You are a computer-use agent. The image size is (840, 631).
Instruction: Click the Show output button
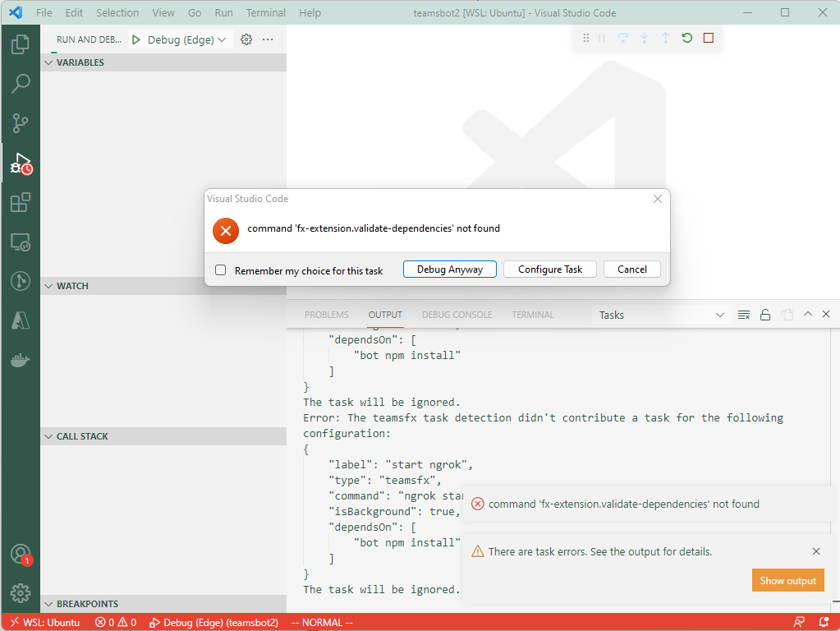pos(787,580)
